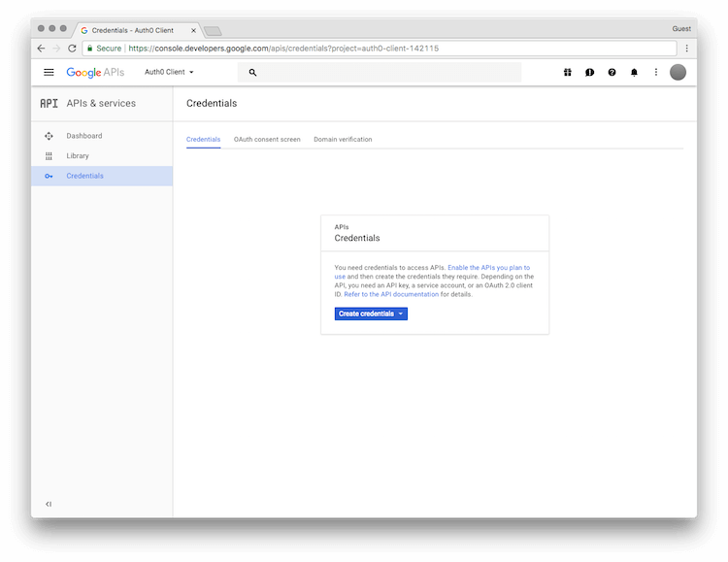
Task: Click the Secure lock icon
Action: 90,49
